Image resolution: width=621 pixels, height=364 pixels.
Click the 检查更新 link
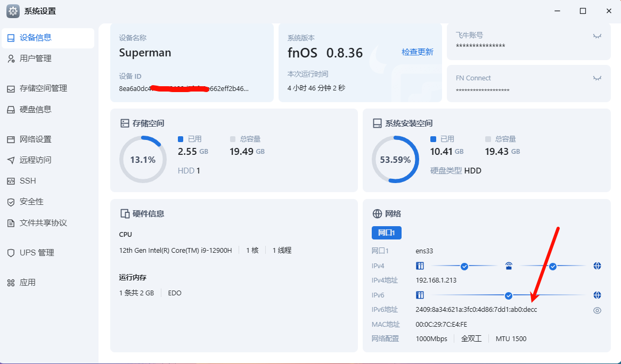(x=417, y=52)
